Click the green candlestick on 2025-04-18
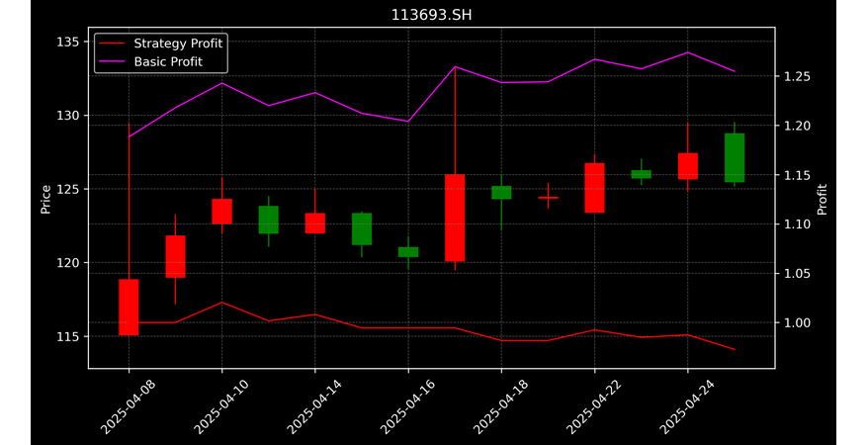 pos(501,193)
